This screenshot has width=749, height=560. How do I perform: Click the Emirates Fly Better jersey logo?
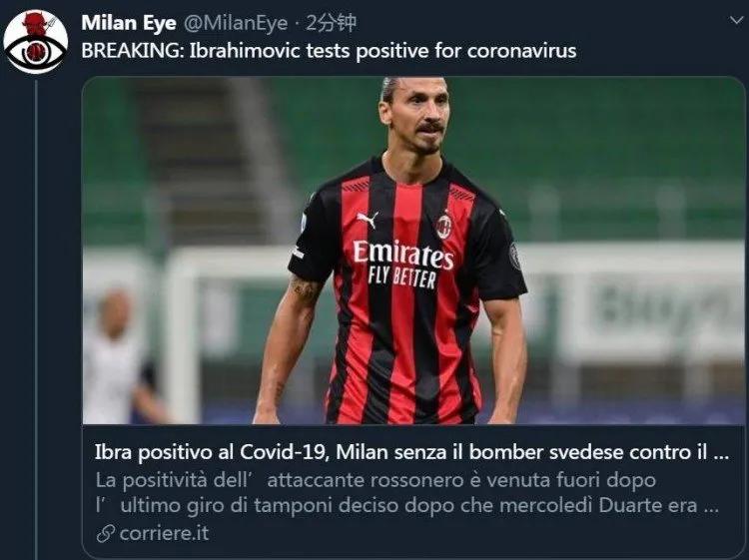point(403,265)
